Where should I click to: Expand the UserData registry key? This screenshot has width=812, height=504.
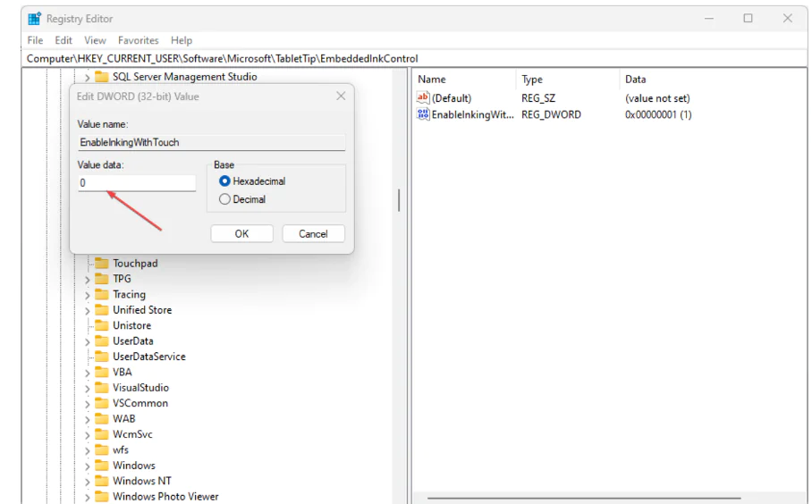(87, 341)
